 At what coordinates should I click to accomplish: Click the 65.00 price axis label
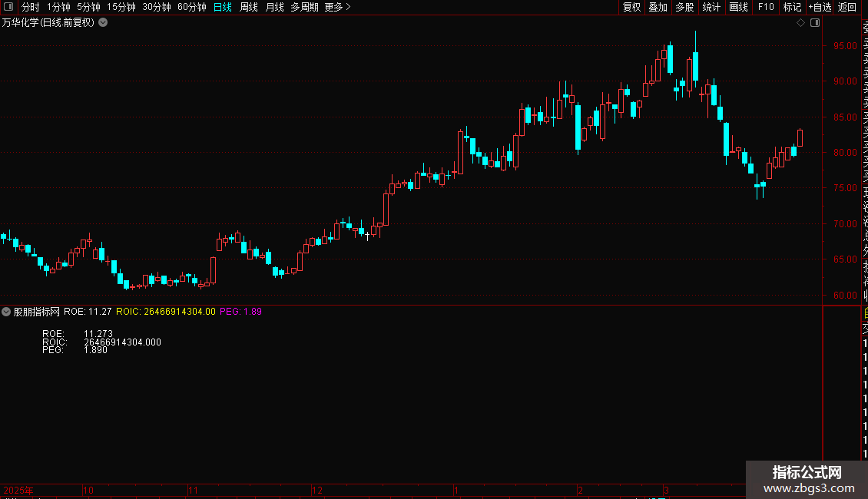pyautogui.click(x=845, y=259)
